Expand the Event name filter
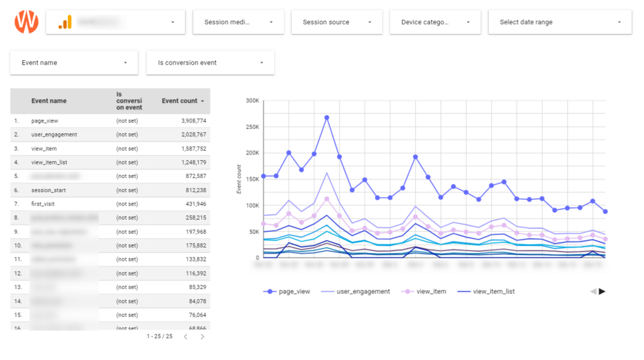This screenshot has width=644, height=360. (74, 63)
